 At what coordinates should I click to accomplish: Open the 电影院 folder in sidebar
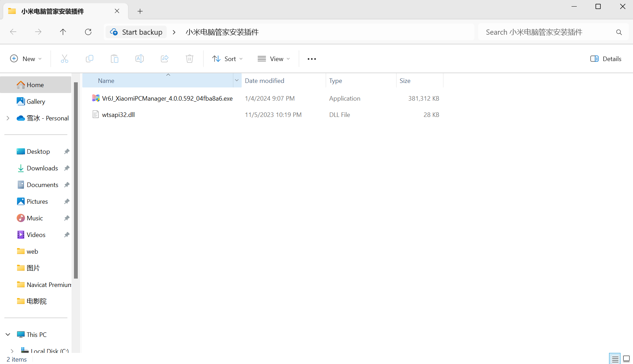(x=35, y=302)
